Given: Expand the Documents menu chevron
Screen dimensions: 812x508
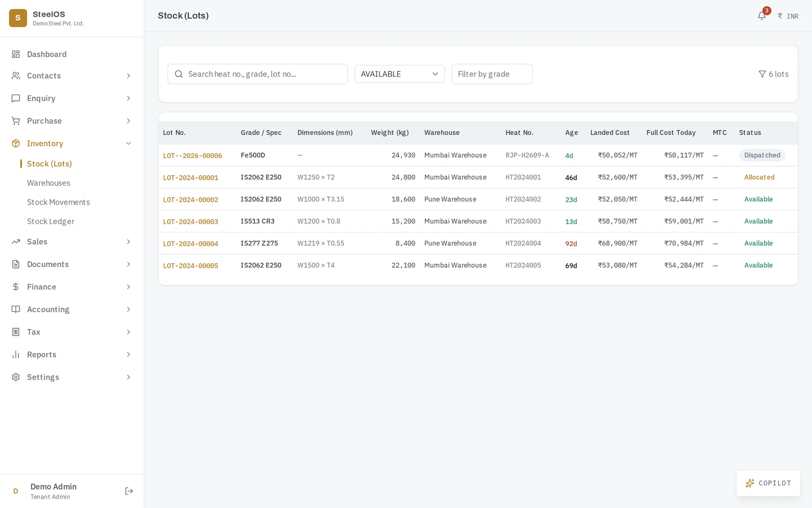Looking at the screenshot, I should (128, 264).
